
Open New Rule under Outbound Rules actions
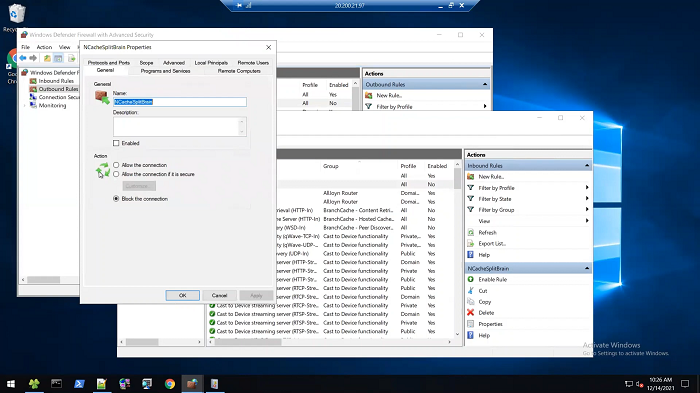(x=389, y=95)
